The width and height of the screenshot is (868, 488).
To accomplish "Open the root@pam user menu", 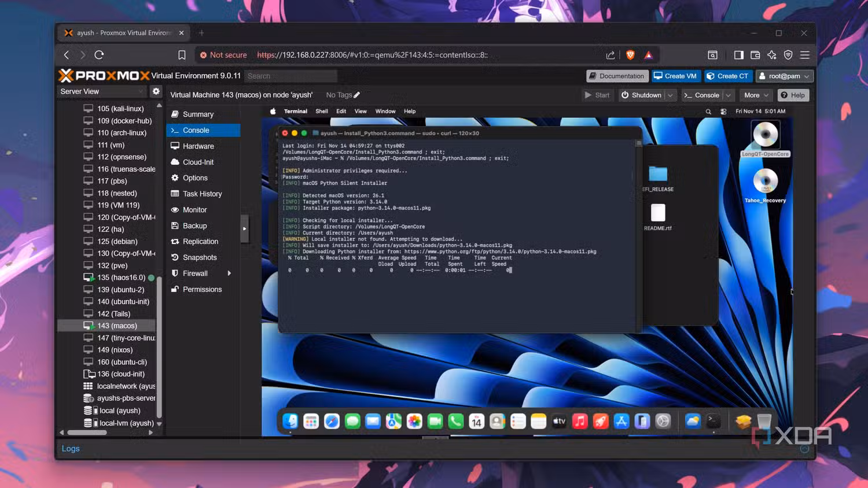I will (785, 76).
